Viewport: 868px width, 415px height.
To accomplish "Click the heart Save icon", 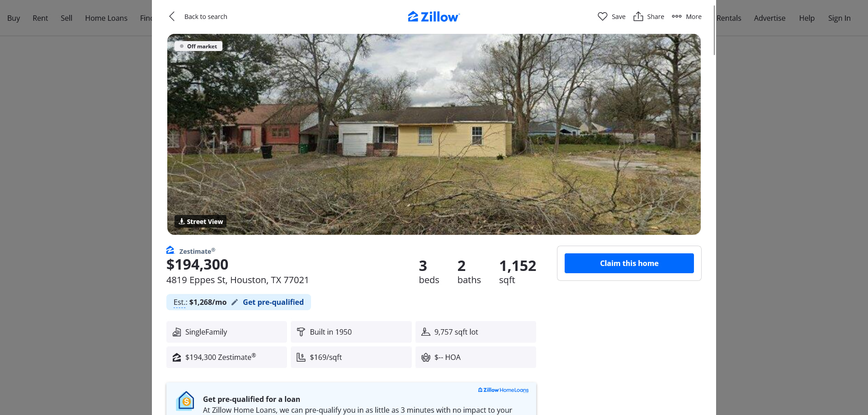I will [602, 17].
